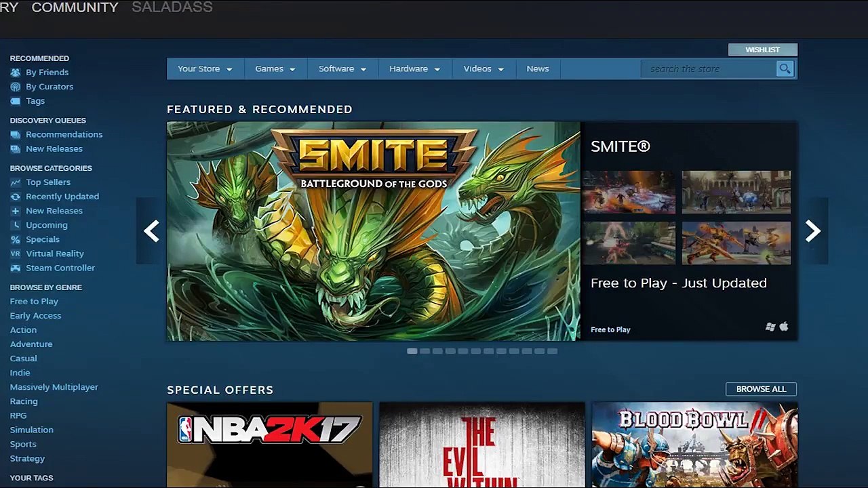Select the Racing genre link
The height and width of the screenshot is (488, 868).
pyautogui.click(x=24, y=401)
